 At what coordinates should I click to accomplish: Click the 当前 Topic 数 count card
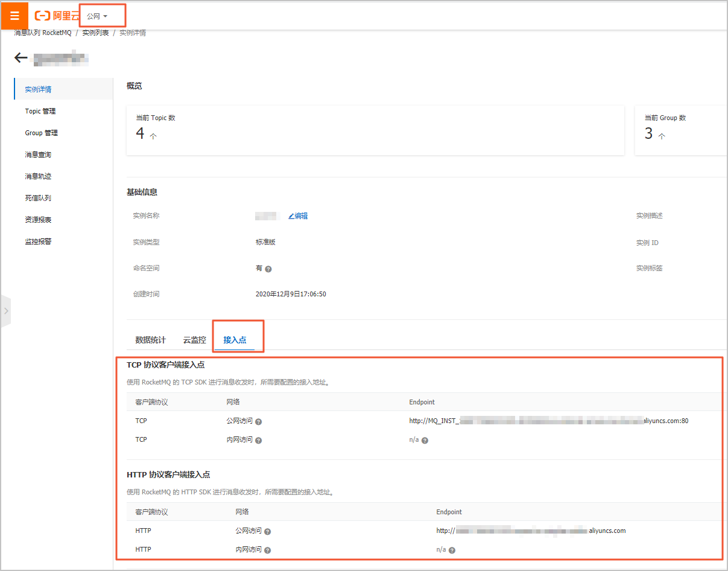(375, 130)
